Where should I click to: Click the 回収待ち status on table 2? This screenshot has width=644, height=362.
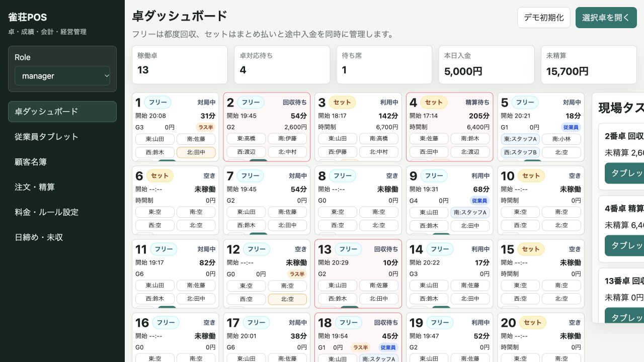point(295,103)
